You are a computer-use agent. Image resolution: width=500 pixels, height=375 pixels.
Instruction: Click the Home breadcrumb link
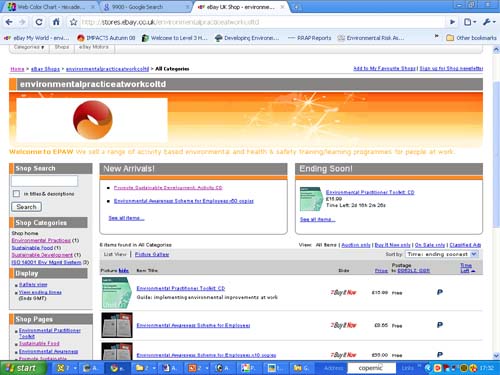pos(17,69)
